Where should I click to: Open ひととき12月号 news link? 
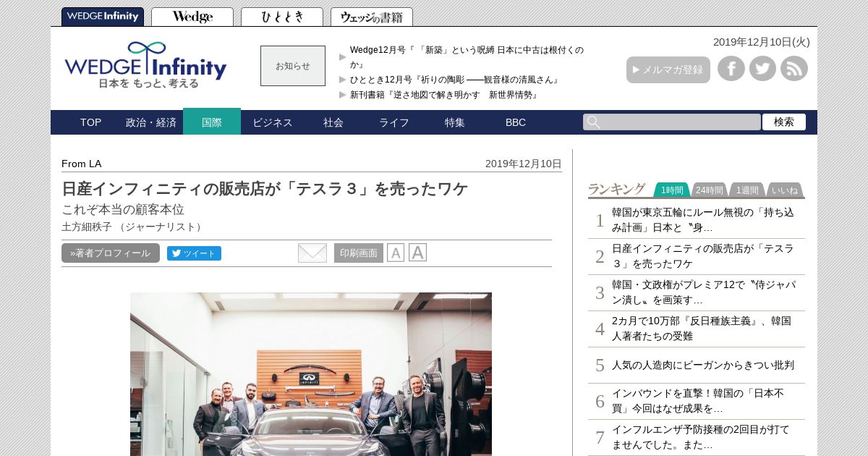(456, 80)
